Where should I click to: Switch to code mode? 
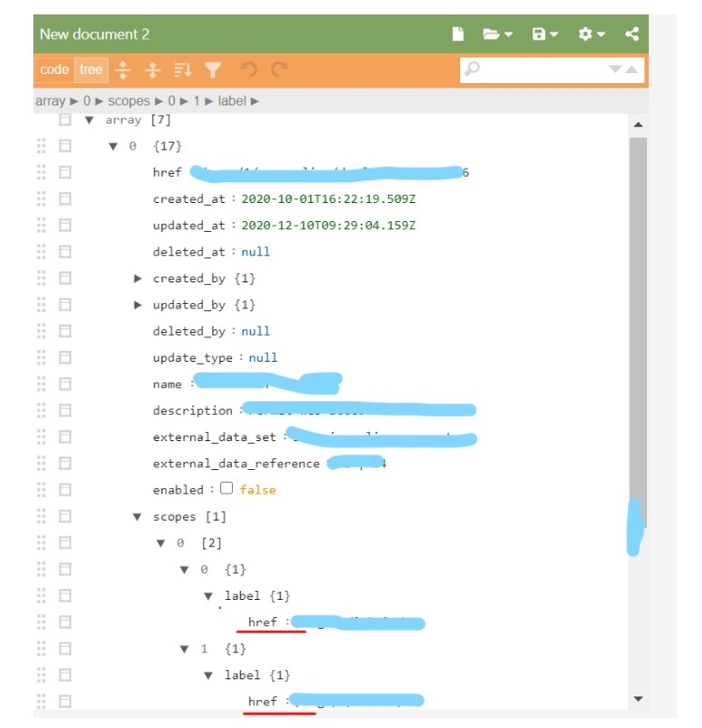54,69
